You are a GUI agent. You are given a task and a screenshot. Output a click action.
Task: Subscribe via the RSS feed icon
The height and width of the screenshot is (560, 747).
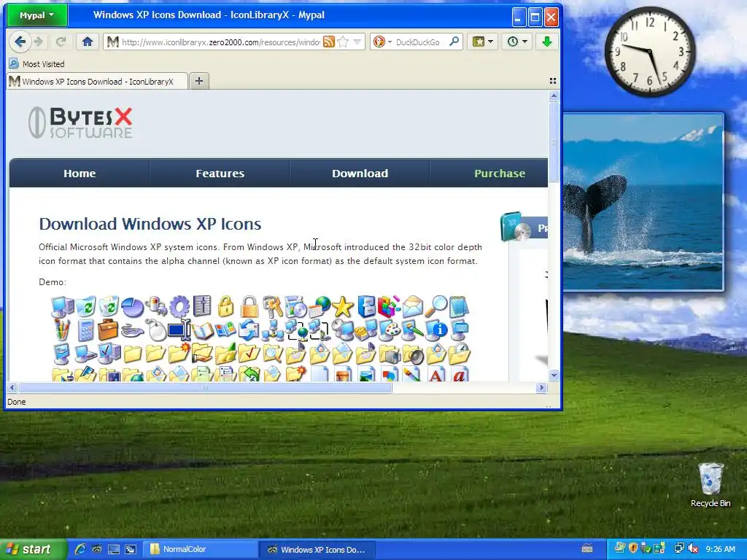pos(329,42)
